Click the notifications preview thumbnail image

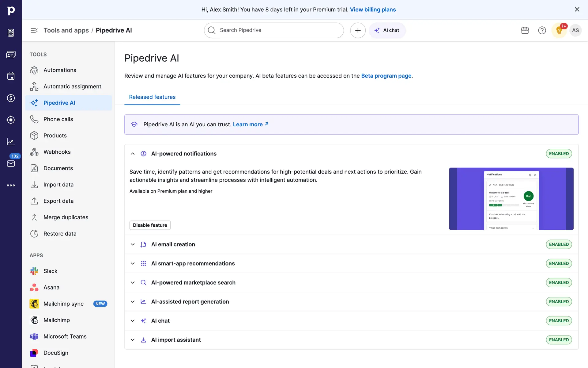pyautogui.click(x=511, y=199)
